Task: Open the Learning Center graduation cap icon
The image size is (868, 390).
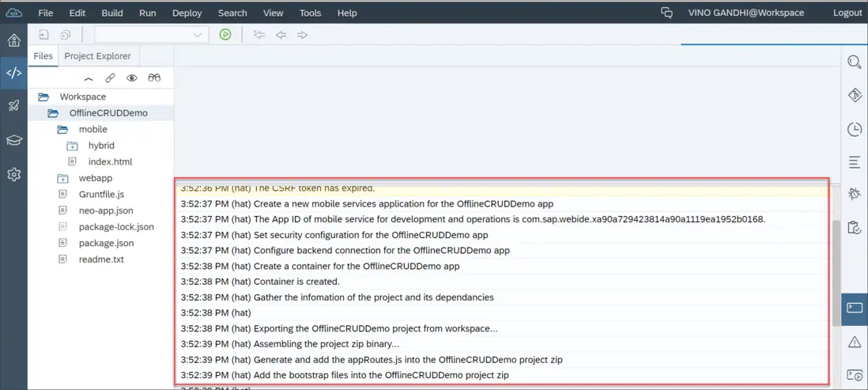Action: tap(13, 140)
